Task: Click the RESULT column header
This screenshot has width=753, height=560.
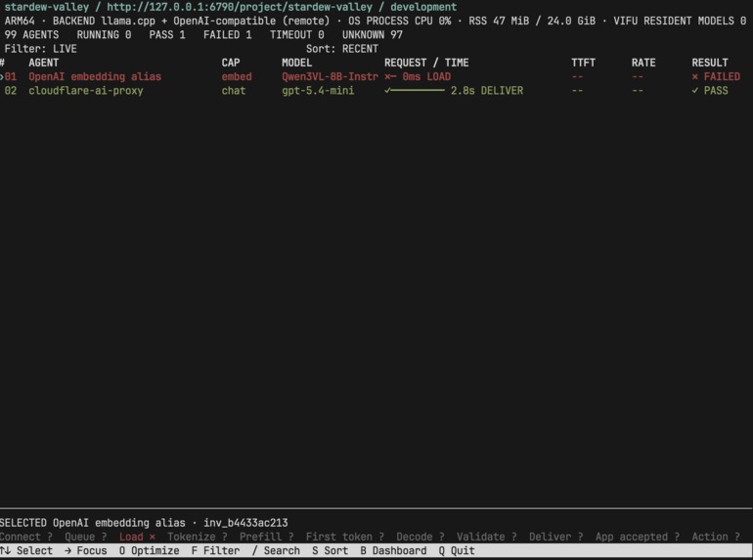Action: pos(710,63)
